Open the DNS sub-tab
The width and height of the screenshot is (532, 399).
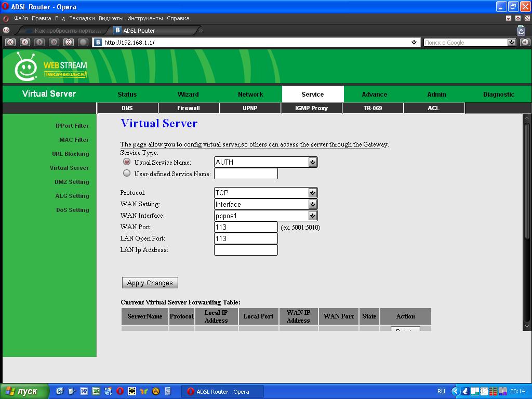click(127, 108)
